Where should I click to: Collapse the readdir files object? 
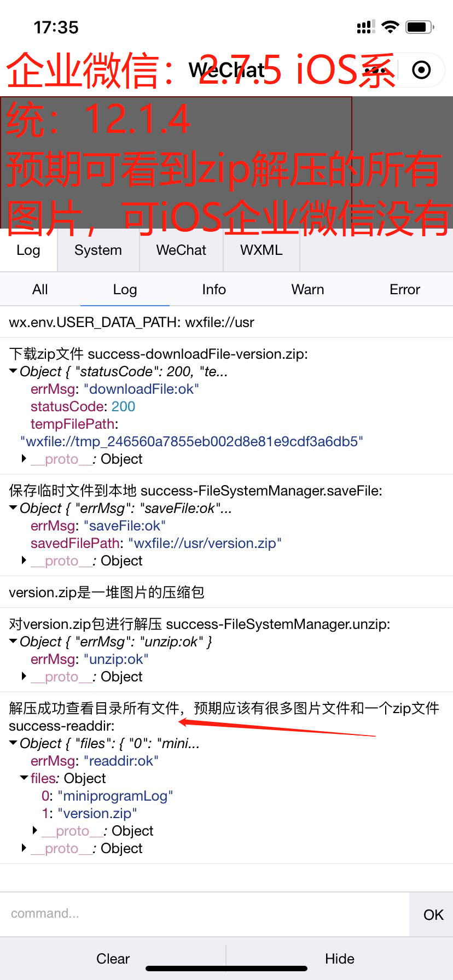coord(13,743)
